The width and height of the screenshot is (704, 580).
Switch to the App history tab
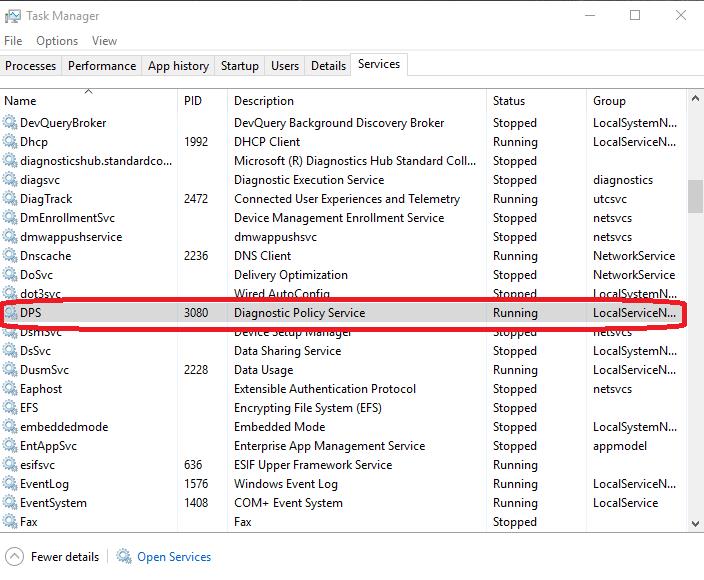click(x=178, y=66)
